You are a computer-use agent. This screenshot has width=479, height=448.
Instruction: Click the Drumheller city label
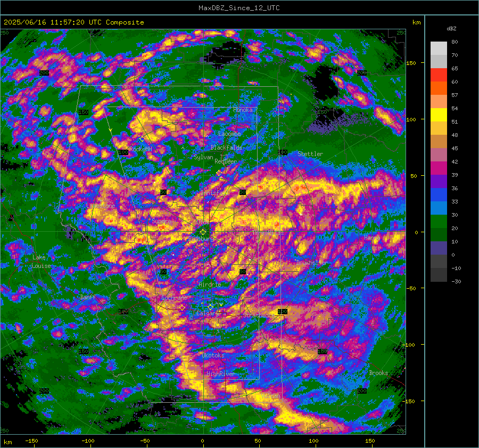tap(312, 263)
